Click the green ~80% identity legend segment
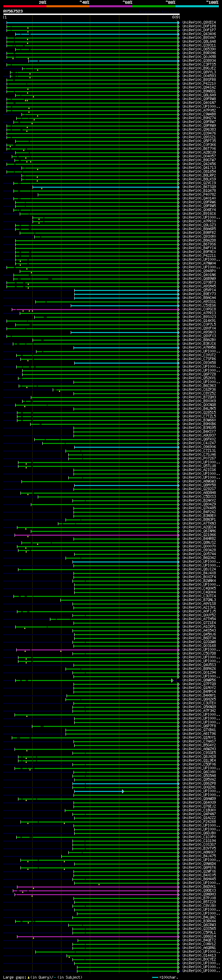The image size is (222, 980). pos(154,6)
